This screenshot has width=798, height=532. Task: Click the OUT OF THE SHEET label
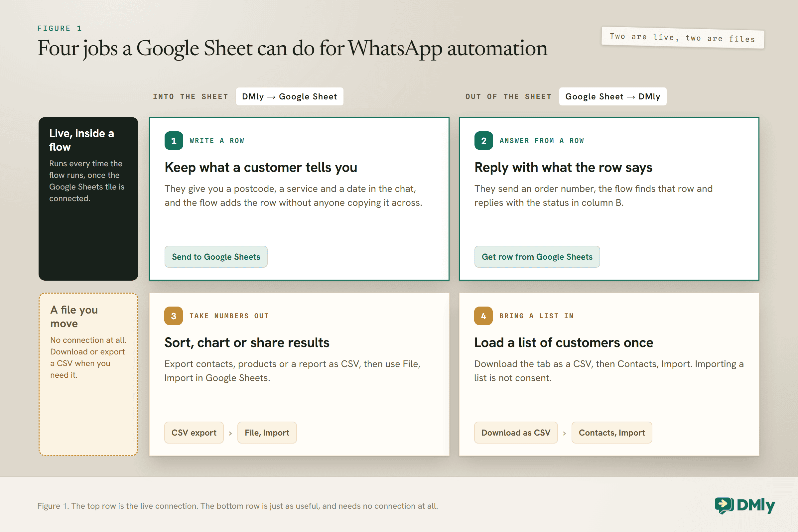508,97
